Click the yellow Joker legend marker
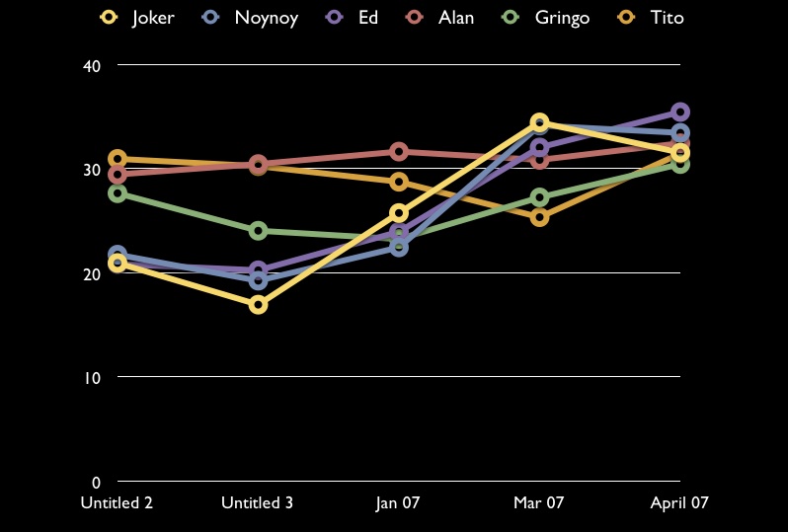788x532 pixels. (110, 17)
